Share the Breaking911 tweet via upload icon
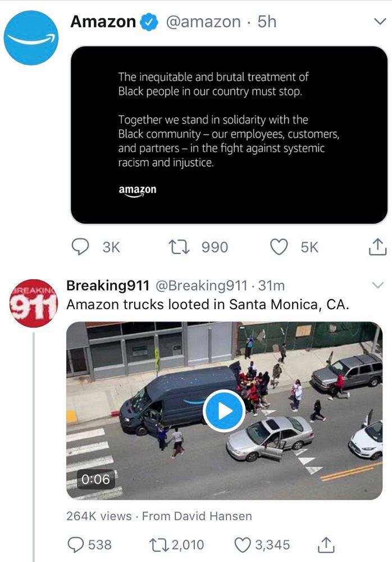This screenshot has height=562, width=392. 326,545
